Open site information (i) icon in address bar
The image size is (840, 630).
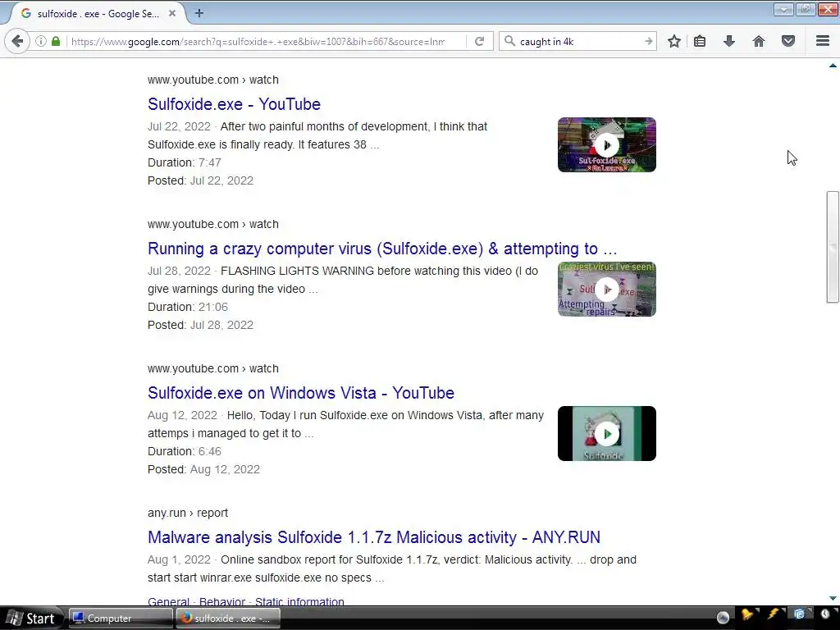coord(41,41)
